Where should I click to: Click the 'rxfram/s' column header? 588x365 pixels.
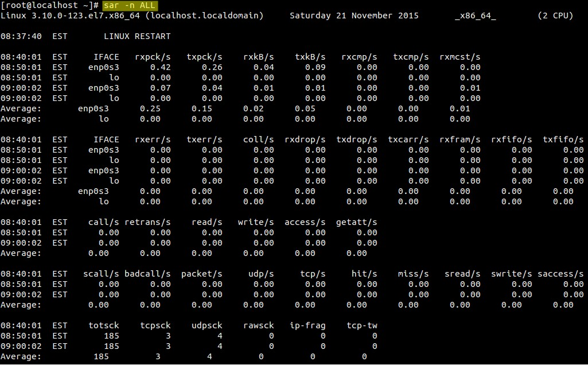(x=460, y=139)
